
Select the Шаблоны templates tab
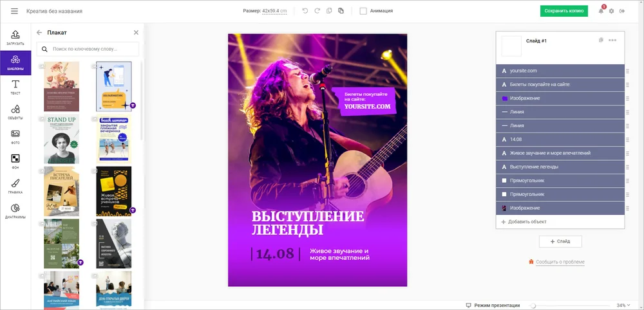[x=15, y=63]
